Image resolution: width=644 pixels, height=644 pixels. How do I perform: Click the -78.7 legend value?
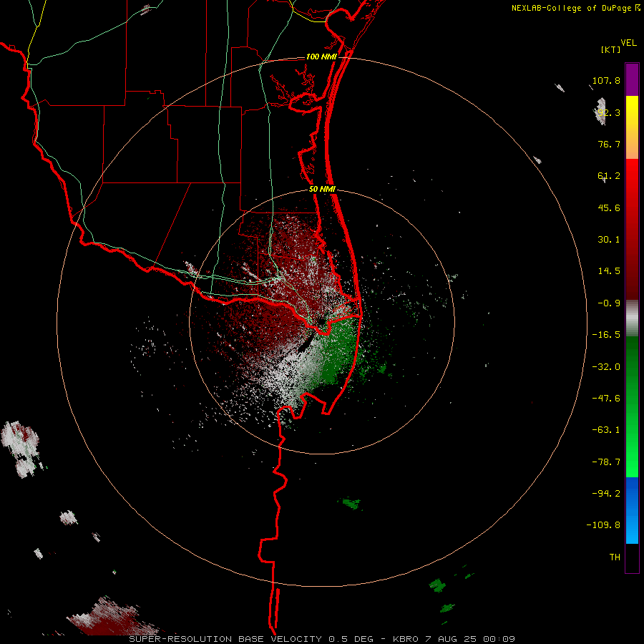pos(606,462)
